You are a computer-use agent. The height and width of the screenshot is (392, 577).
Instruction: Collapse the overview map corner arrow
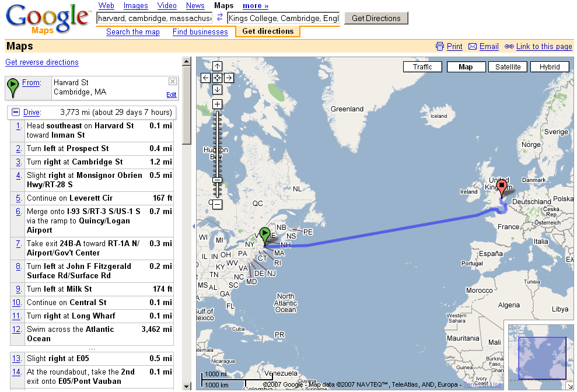pos(569,386)
